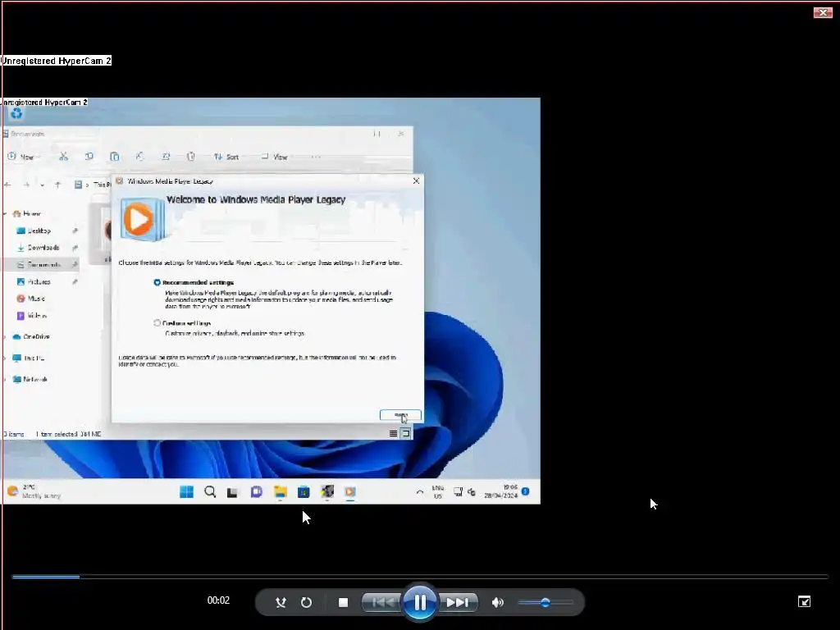Viewport: 840px width, 630px height.
Task: Turn on shuffle in the player controls
Action: tap(281, 602)
